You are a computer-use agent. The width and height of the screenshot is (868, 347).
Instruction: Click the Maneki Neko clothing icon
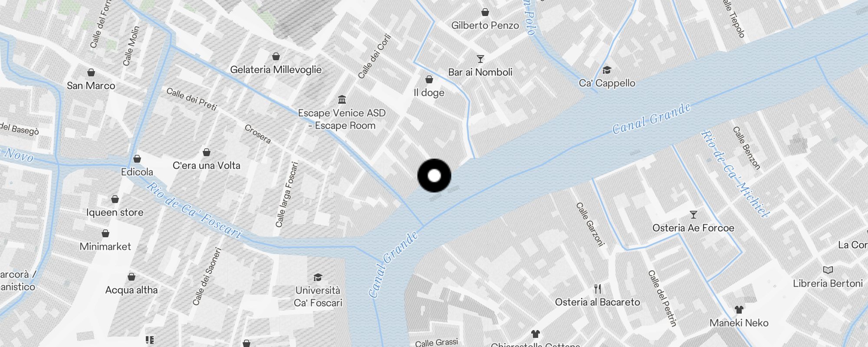pyautogui.click(x=739, y=310)
